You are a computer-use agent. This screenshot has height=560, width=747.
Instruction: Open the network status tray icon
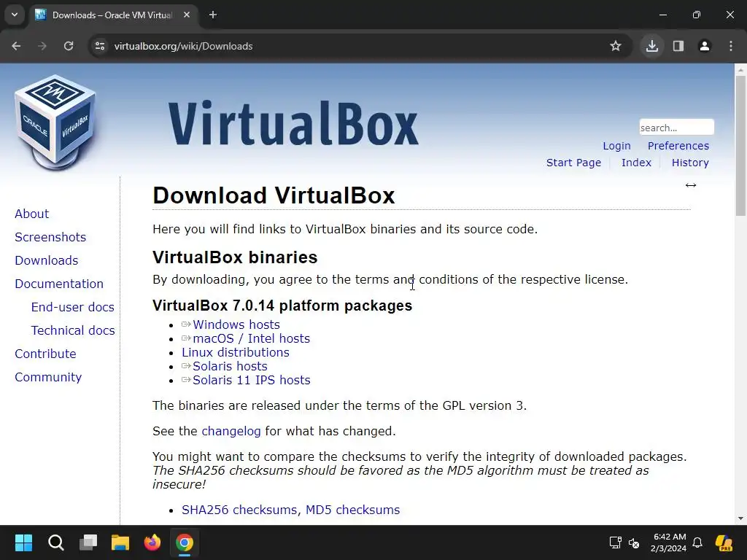pyautogui.click(x=615, y=542)
